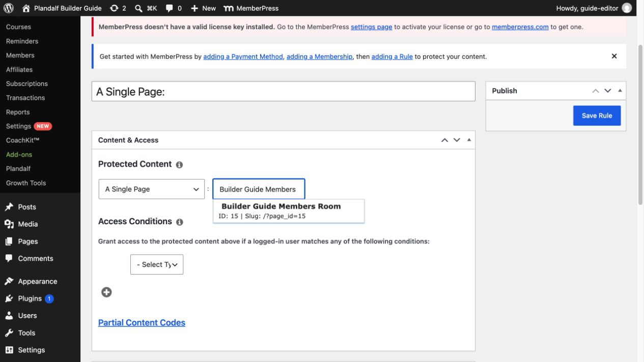Screen dimensions: 644x362
Task: Click the MemberPress logo icon in admin bar
Action: tap(229, 8)
